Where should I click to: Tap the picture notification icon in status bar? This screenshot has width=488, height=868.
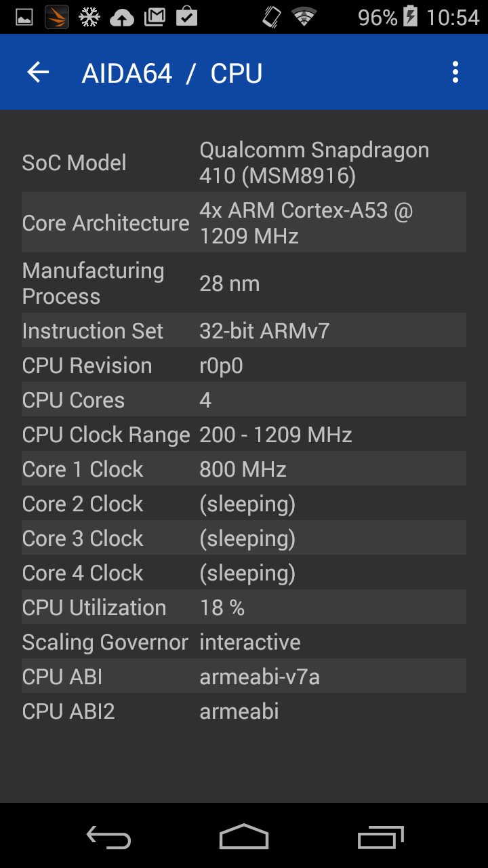point(24,17)
